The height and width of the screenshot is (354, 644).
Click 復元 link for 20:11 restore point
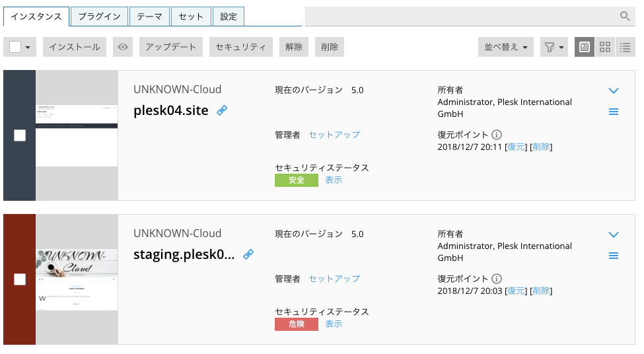pos(516,147)
